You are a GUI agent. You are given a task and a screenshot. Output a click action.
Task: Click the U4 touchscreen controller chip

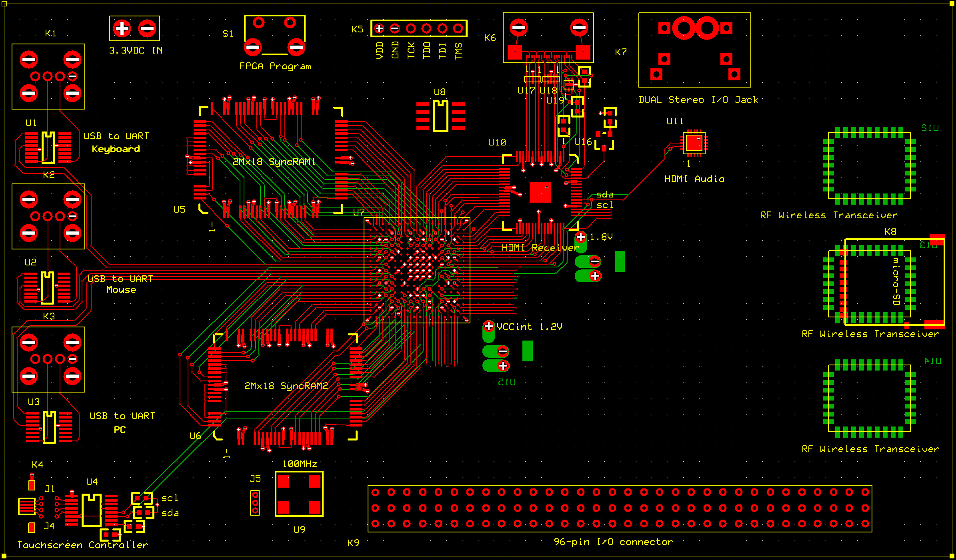(92, 510)
